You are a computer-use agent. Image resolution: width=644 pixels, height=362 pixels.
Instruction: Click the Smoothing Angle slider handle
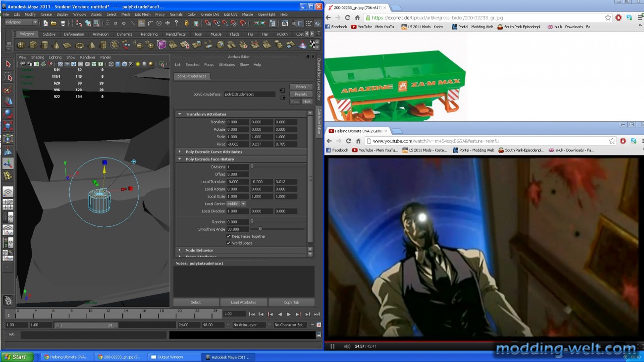260,229
